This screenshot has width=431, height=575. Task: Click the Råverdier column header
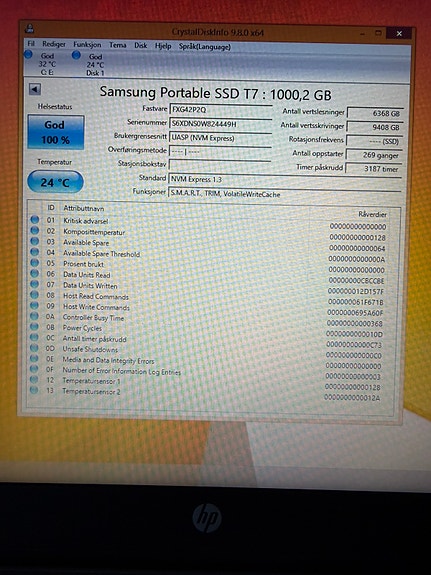[x=372, y=215]
